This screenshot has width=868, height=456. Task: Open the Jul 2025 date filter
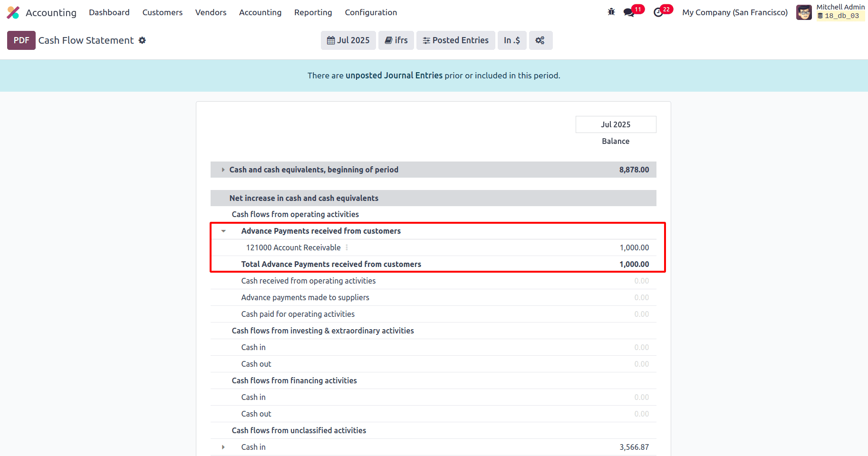pos(348,40)
